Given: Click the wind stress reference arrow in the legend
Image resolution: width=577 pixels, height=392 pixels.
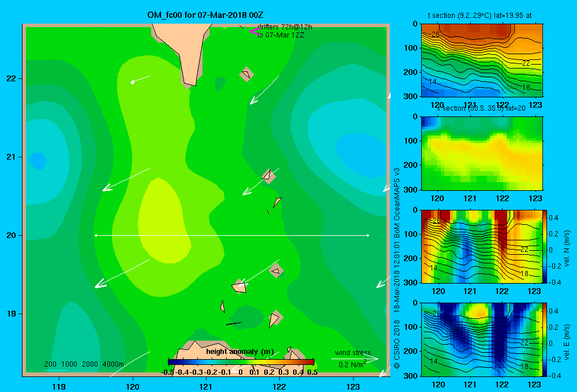Looking at the screenshot, I should 355,359.
